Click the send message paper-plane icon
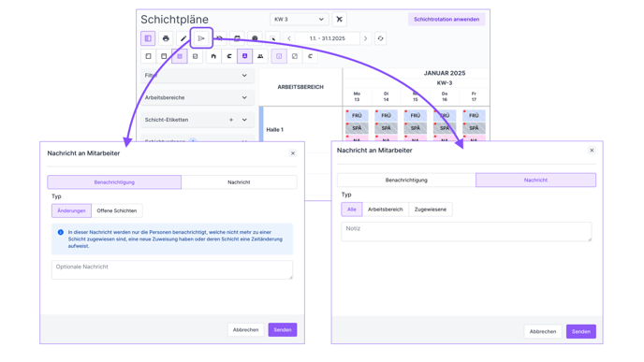644x362 pixels. point(201,38)
